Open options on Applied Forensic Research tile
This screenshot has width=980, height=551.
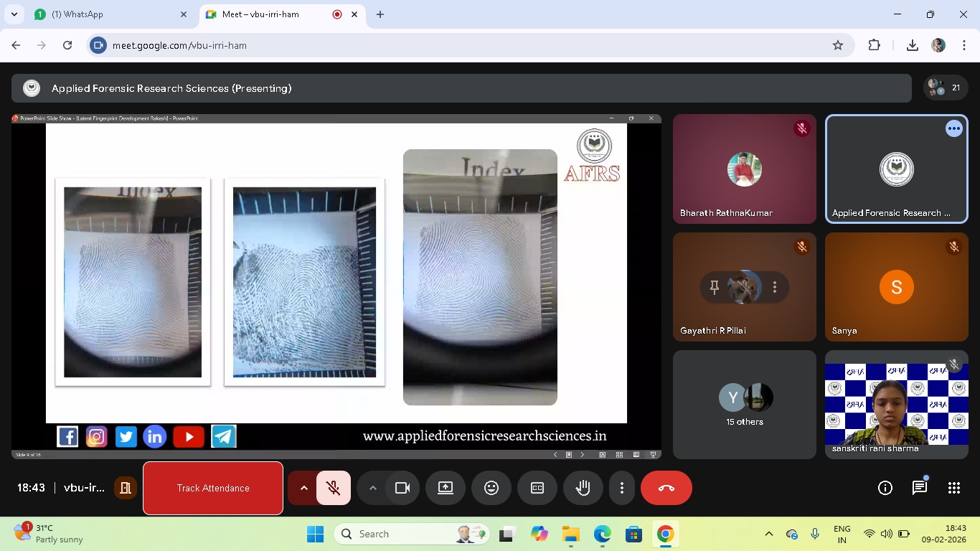tap(953, 128)
